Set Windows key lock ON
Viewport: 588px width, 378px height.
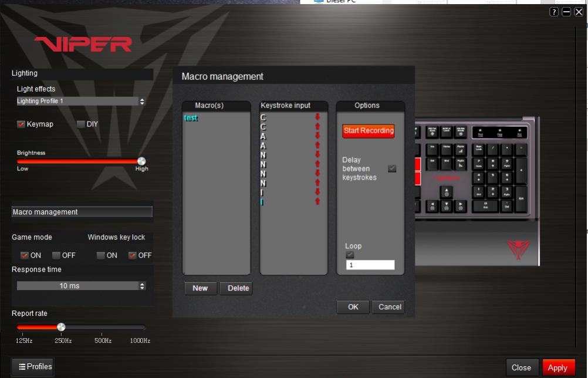tap(100, 255)
